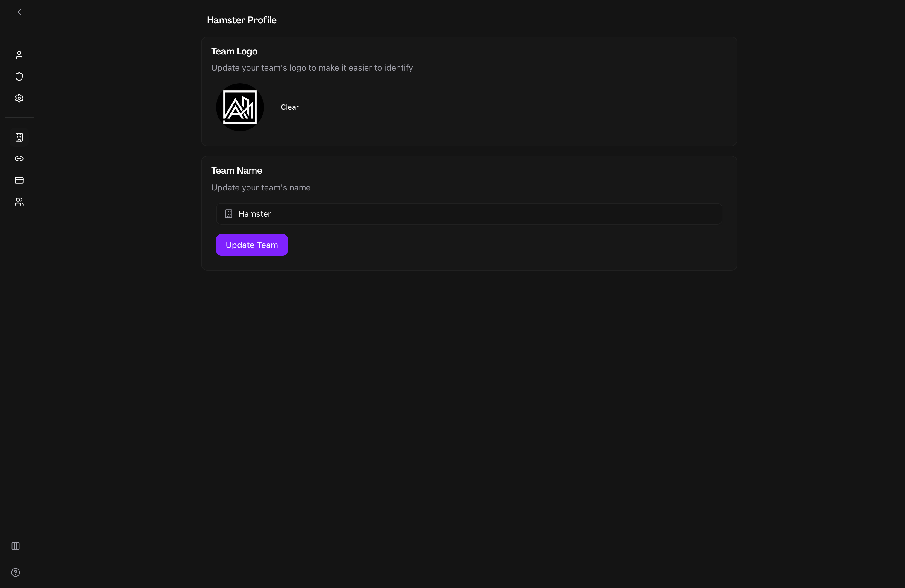
Task: Click the building icon inside name field
Action: click(229, 214)
